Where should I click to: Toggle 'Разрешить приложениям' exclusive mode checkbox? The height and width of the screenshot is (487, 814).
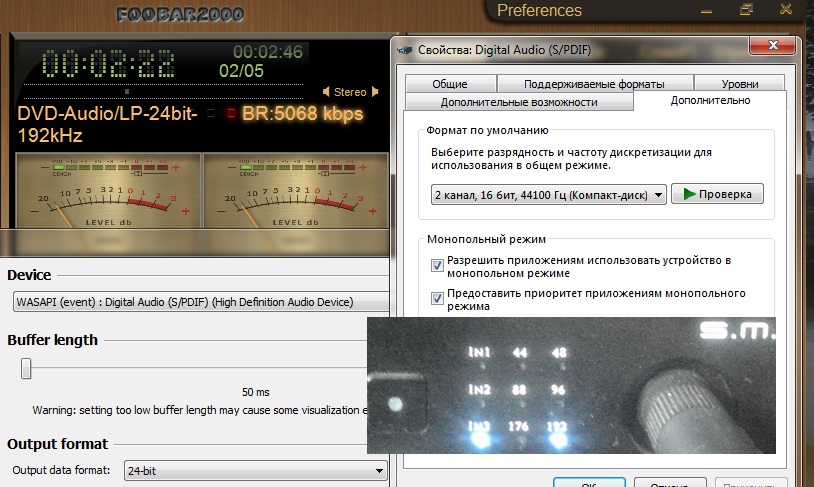(437, 266)
